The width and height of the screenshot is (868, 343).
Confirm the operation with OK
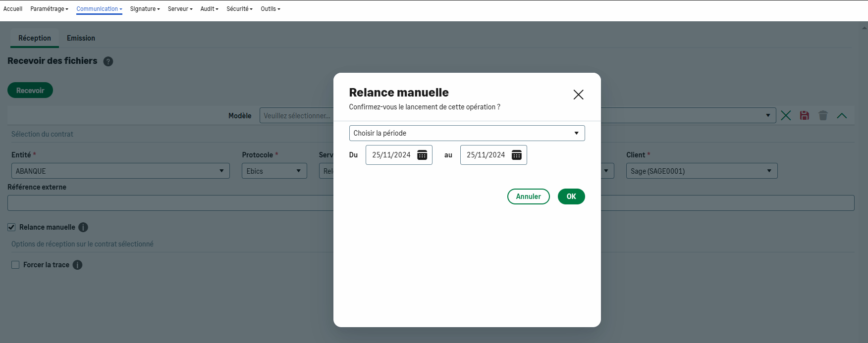(571, 196)
